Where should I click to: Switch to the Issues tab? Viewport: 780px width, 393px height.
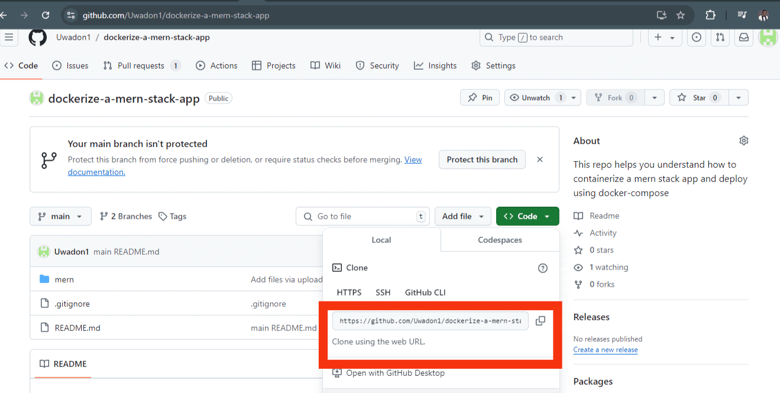(x=70, y=66)
